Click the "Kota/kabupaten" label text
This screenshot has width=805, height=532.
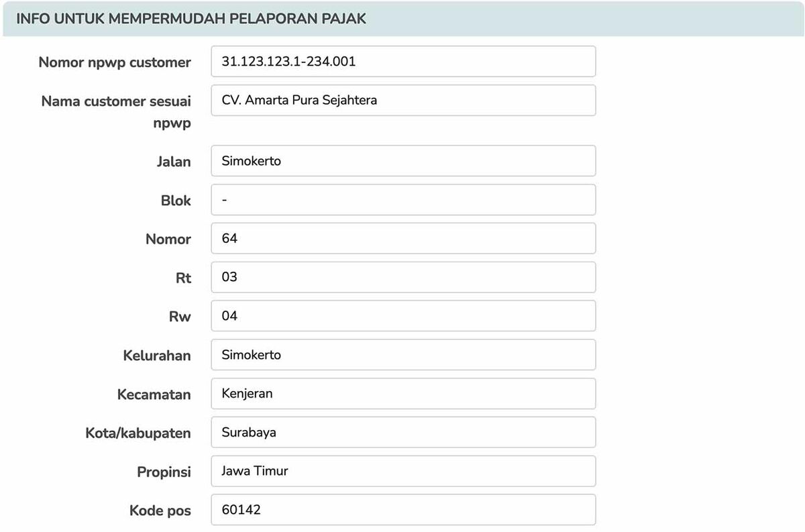tap(138, 433)
